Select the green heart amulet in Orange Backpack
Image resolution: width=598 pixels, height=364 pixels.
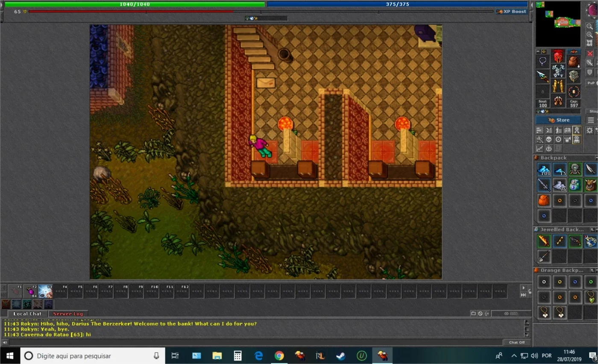[591, 297]
